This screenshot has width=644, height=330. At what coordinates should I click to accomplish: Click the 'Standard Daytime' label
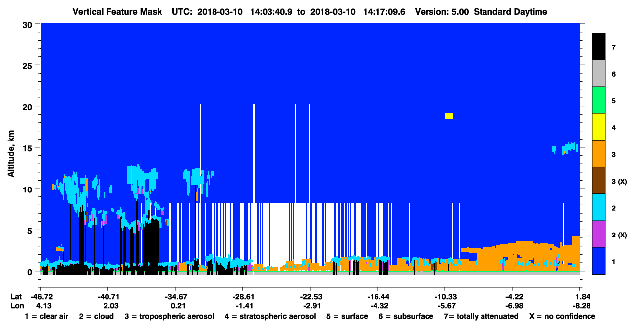pos(510,12)
